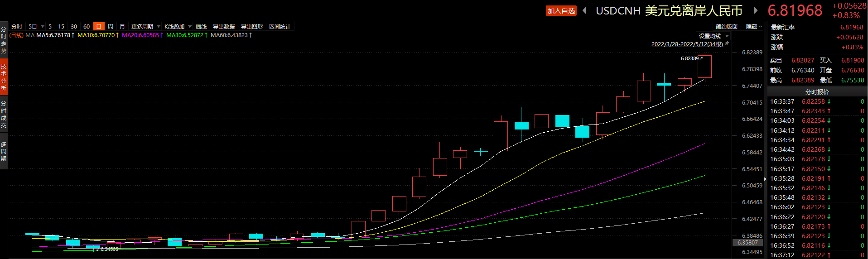
Task: Click the USDCNH 美元兑离岸人民币 title
Action: pyautogui.click(x=669, y=10)
